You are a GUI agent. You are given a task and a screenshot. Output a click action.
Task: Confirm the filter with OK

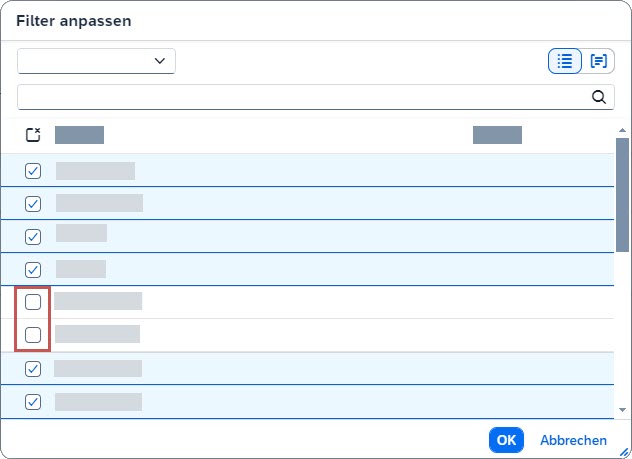click(x=506, y=440)
